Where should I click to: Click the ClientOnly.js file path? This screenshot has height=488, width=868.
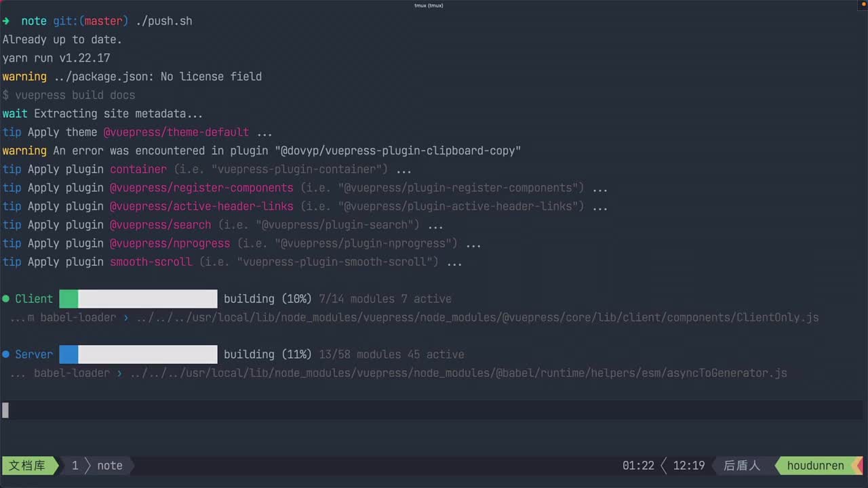(477, 317)
